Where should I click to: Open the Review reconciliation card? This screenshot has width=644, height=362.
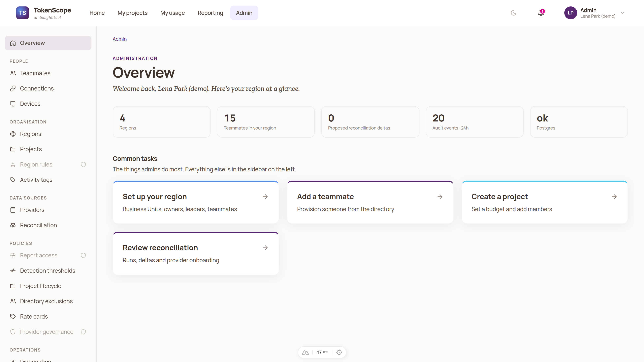pyautogui.click(x=196, y=253)
